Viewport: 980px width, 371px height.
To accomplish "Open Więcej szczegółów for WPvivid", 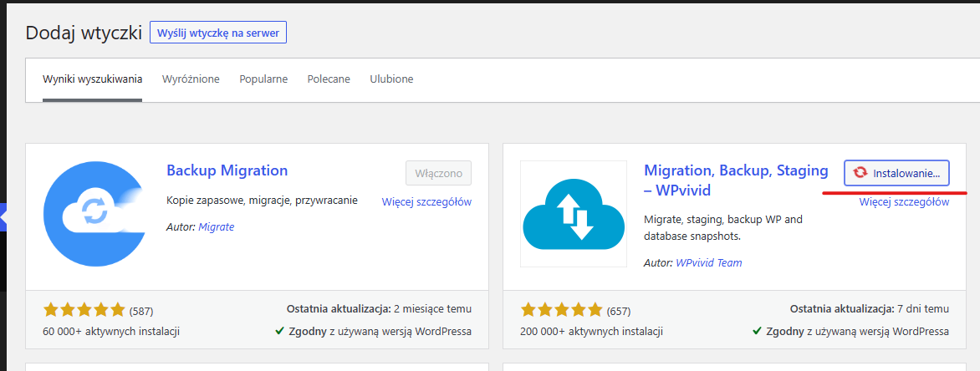I will coord(904,201).
